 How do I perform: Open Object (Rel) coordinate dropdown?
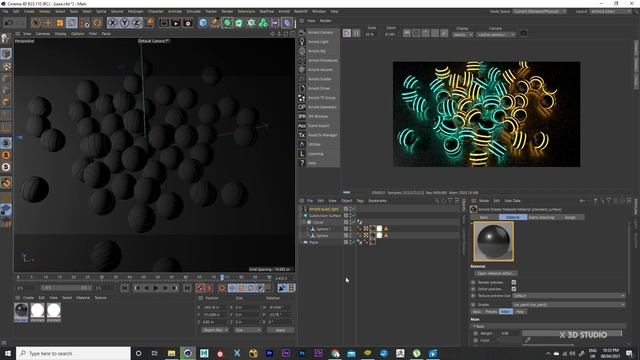[x=215, y=330]
